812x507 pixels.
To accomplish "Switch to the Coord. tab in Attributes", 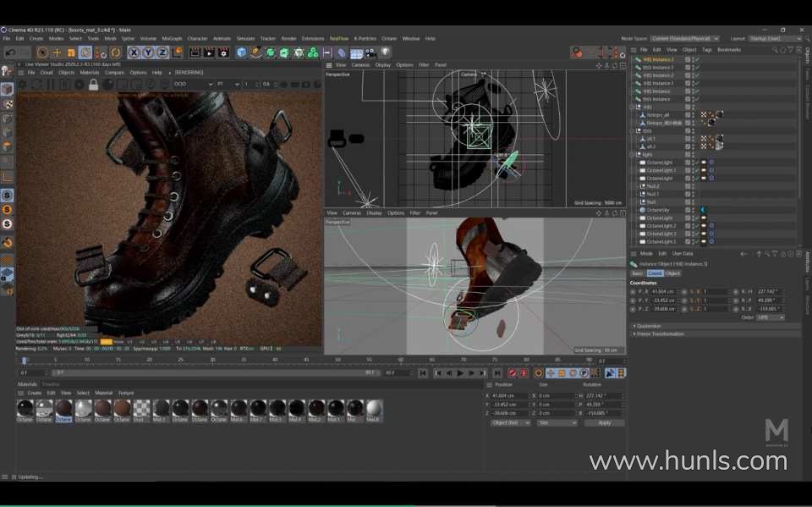I will click(x=655, y=273).
